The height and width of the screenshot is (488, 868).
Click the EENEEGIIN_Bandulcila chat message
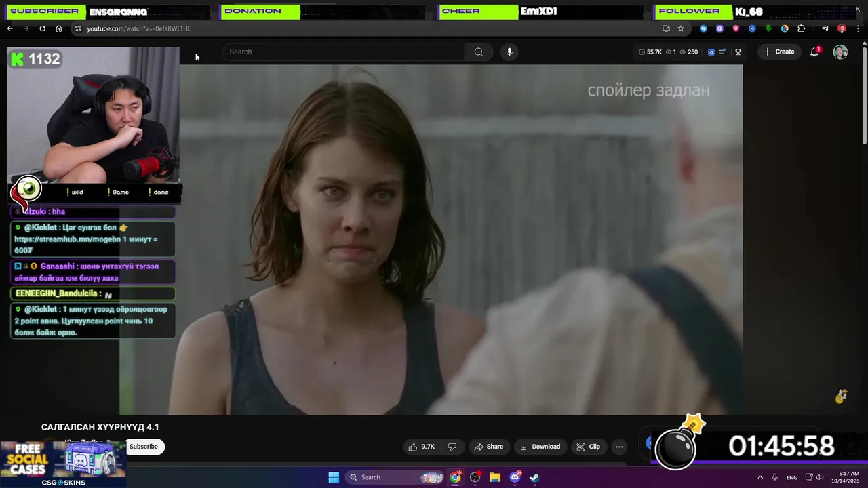click(x=93, y=293)
